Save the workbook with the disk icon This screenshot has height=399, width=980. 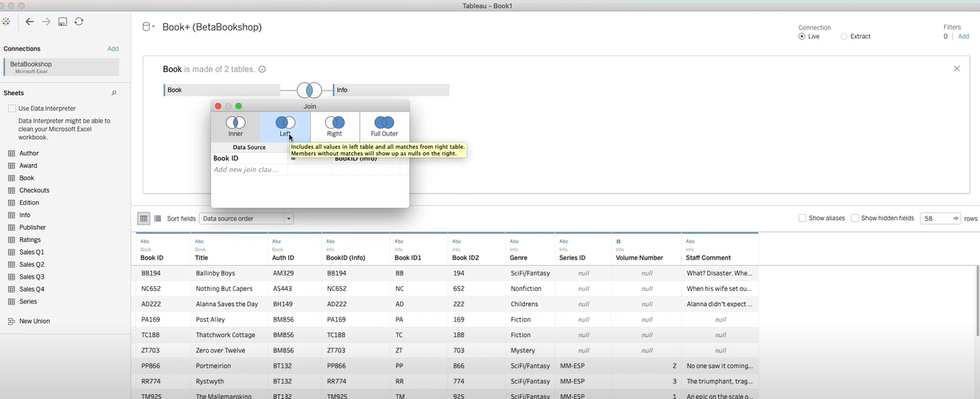[x=62, y=22]
